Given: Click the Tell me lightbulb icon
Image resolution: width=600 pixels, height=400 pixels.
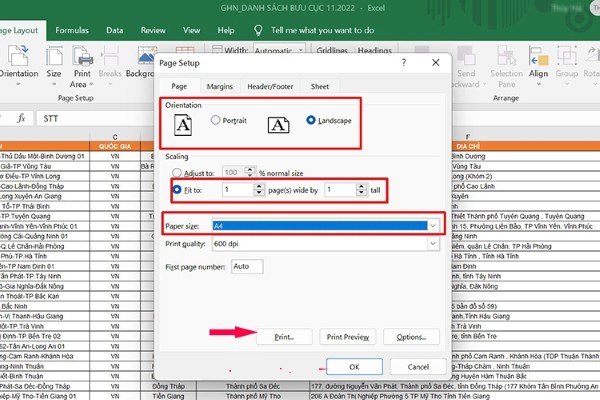Looking at the screenshot, I should click(x=260, y=31).
